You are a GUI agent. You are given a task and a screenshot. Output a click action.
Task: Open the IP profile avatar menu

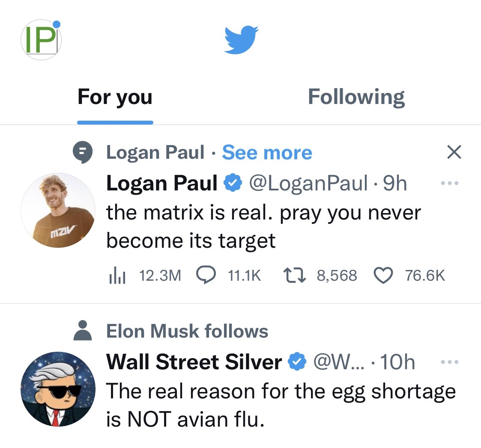coord(41,40)
